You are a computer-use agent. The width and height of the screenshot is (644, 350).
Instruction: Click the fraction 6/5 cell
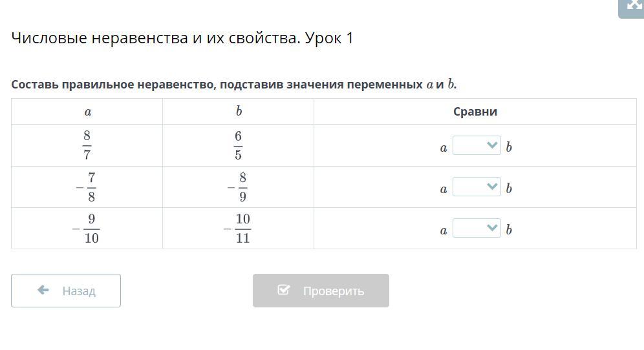click(239, 145)
